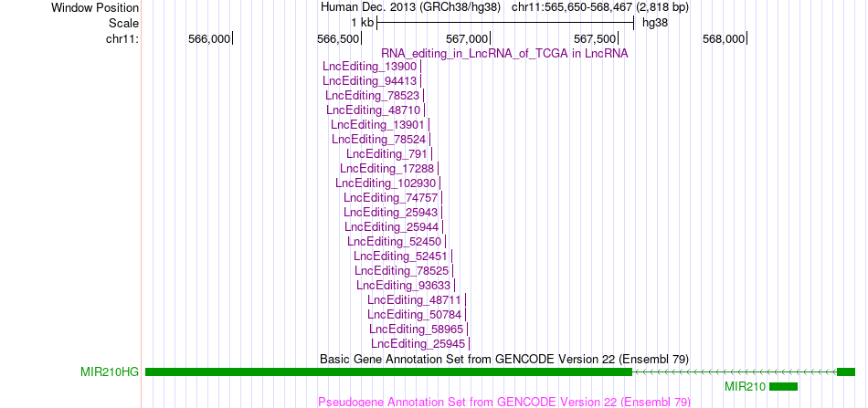Select the LncEditing_791 editing site
The width and height of the screenshot is (868, 408).
point(387,153)
